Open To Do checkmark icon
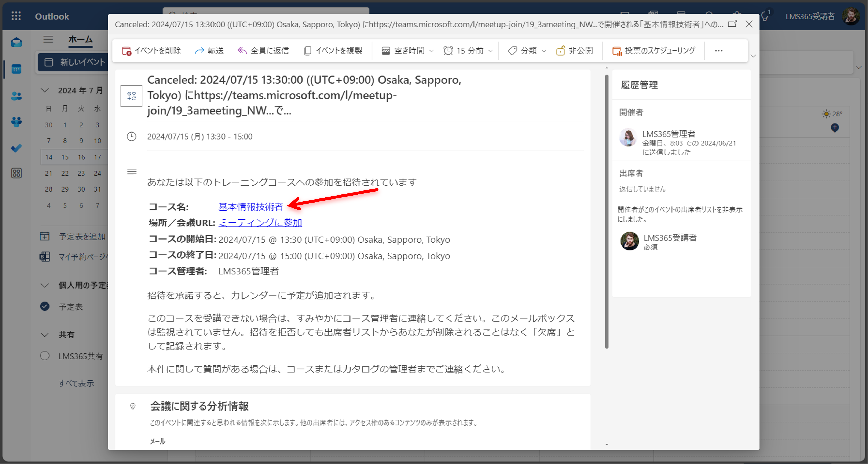 16,148
